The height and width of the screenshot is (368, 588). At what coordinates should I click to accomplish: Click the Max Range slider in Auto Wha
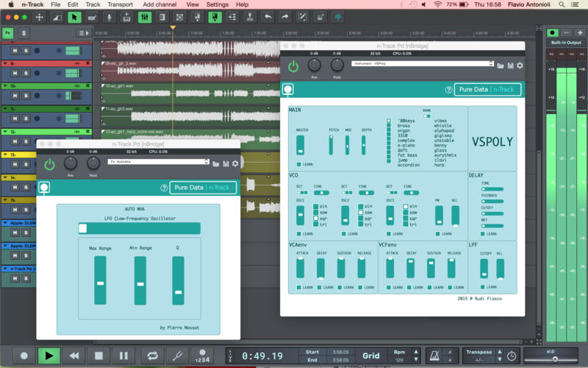(x=100, y=280)
